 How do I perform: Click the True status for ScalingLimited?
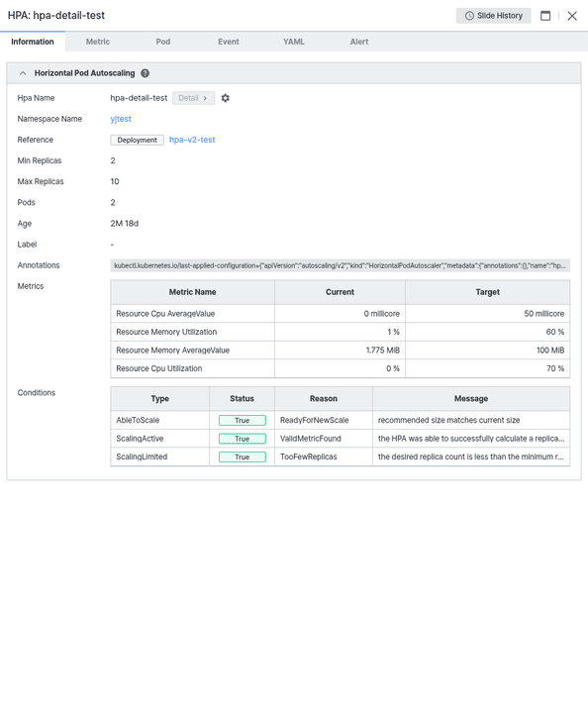[243, 457]
